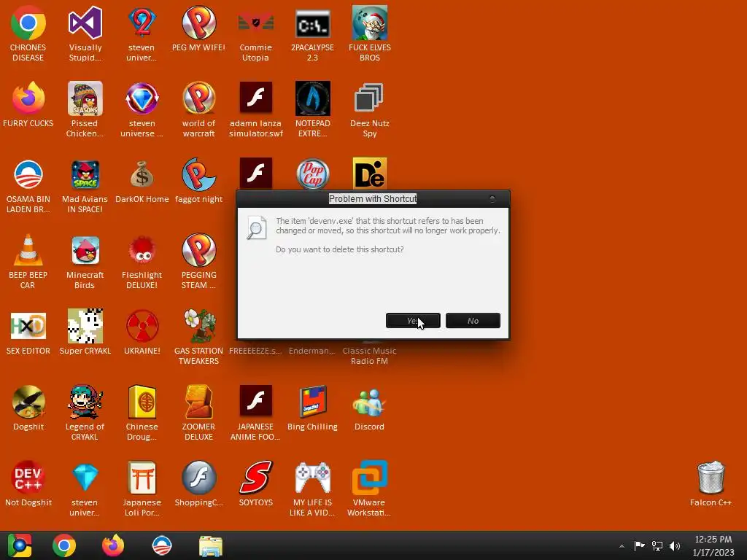This screenshot has height=560, width=747.
Task: Open Firefox from the taskbar
Action: (x=113, y=545)
